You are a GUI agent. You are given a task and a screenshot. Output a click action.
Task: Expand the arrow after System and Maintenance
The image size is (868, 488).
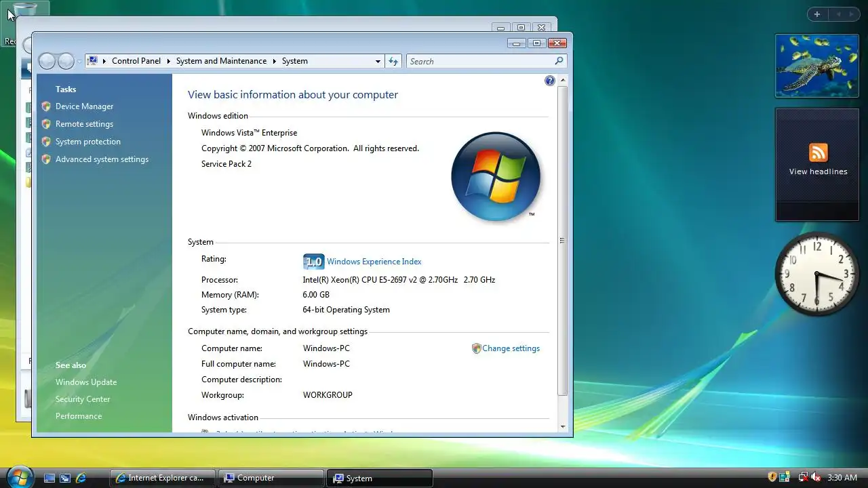(x=274, y=61)
